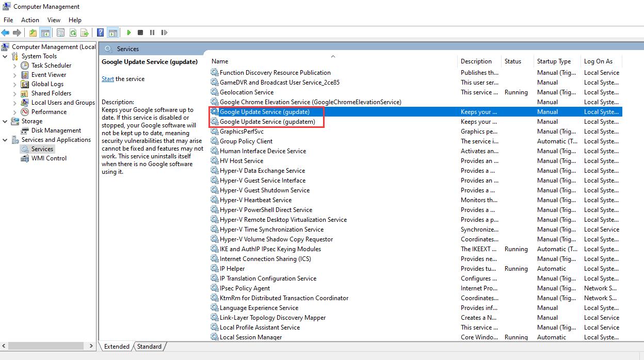Open the Action menu

(x=30, y=20)
